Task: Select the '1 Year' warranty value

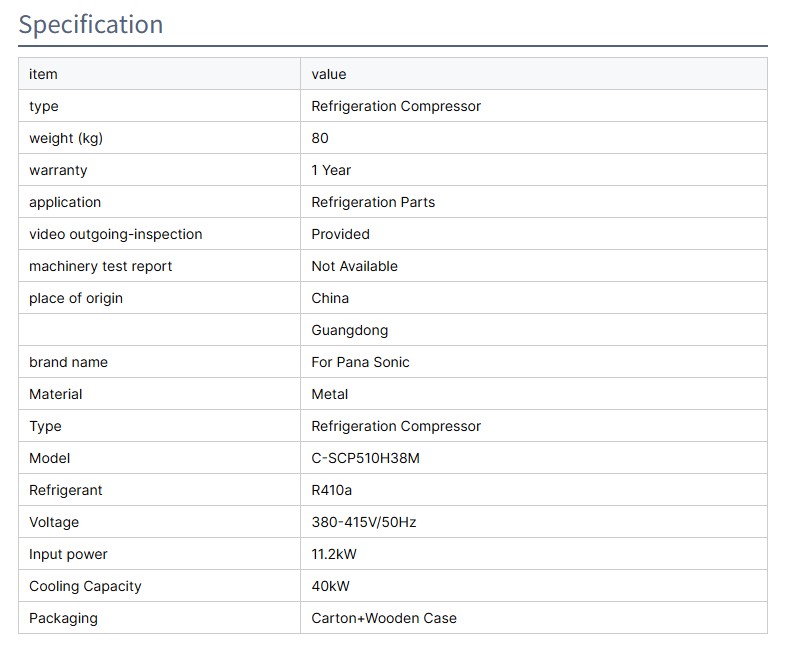Action: 331,170
